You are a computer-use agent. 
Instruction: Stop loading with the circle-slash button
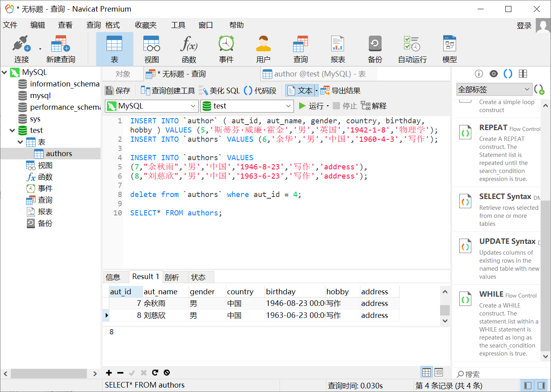(x=167, y=373)
